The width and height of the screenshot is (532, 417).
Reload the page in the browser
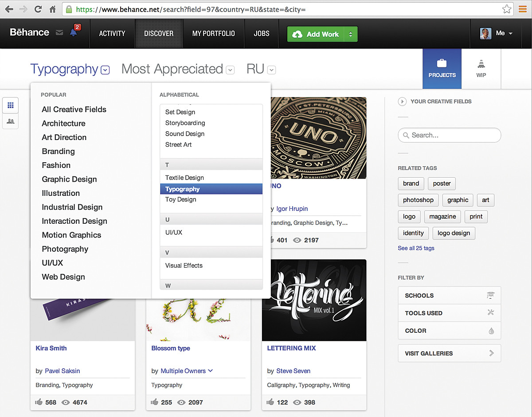click(x=38, y=9)
